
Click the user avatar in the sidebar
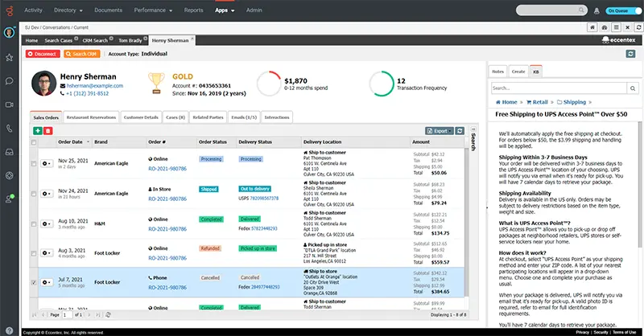pos(9,32)
